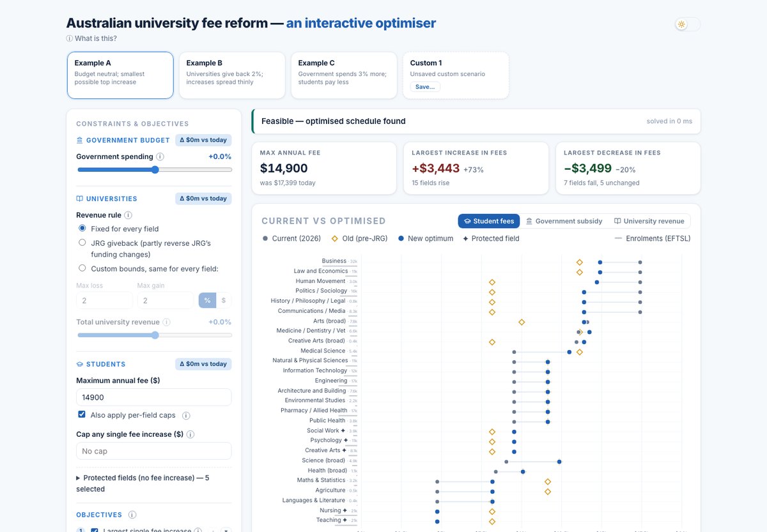This screenshot has height=532, width=767.
Task: Click the Objectives info icon
Action: point(132,515)
